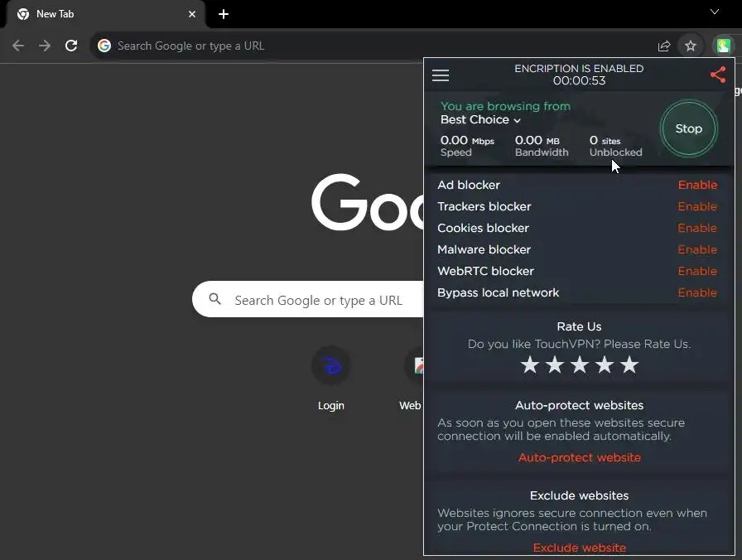Rate TouchVPN with the fifth star
742x560 pixels.
pyautogui.click(x=630, y=365)
